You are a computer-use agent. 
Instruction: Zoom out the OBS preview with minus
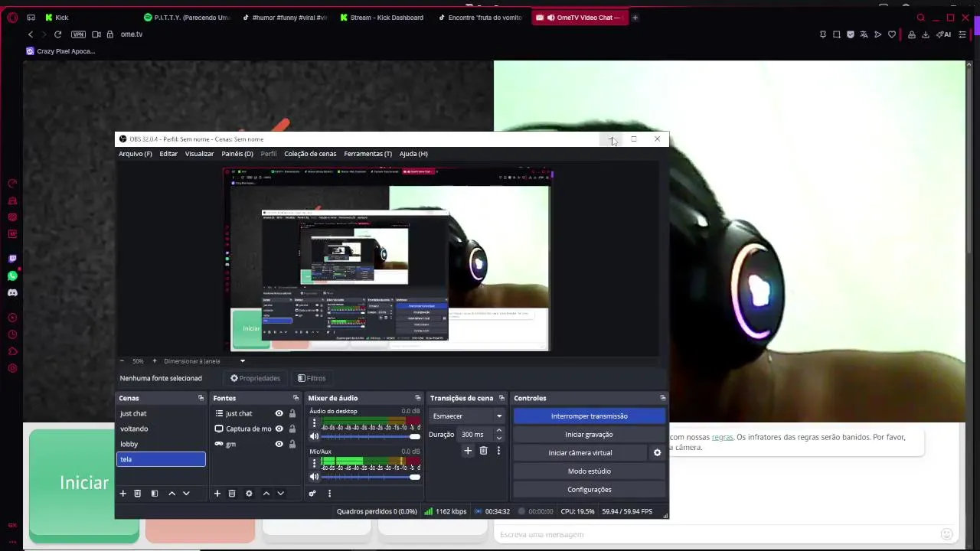pyautogui.click(x=122, y=361)
